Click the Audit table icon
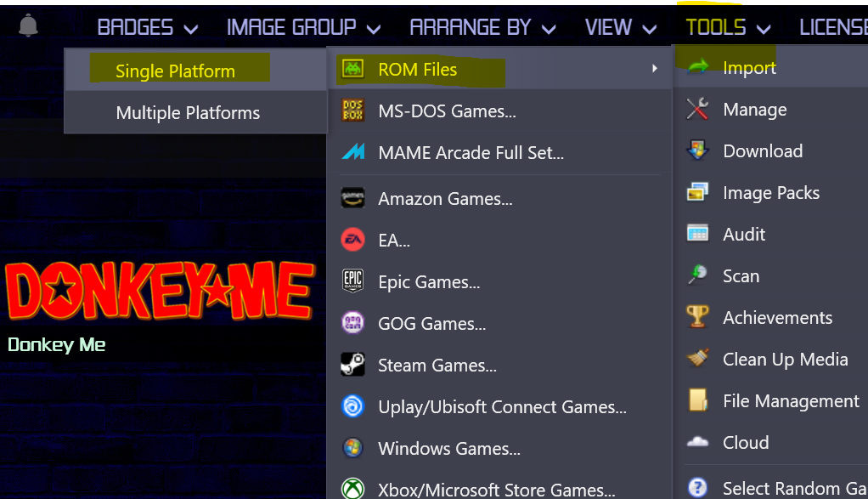The image size is (868, 499). 697,233
